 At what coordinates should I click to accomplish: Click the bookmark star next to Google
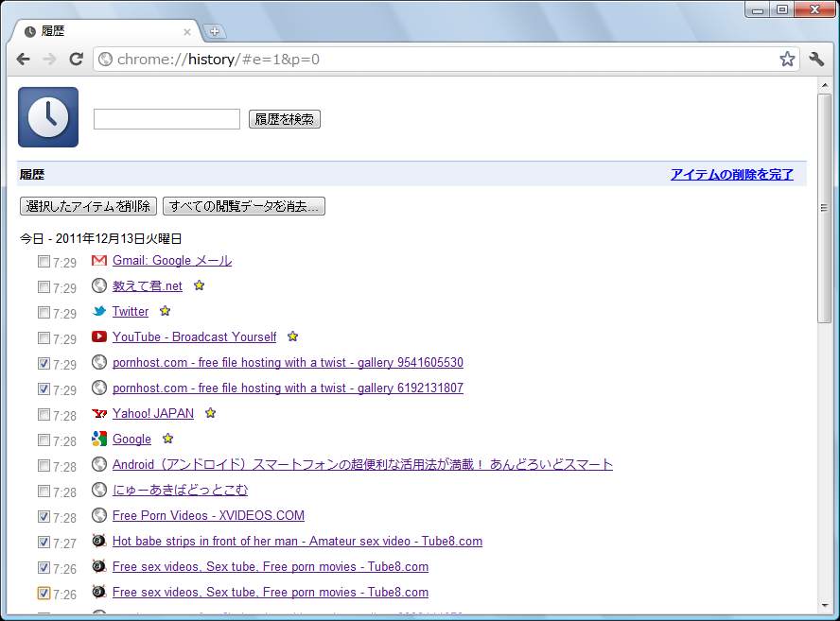coord(168,439)
